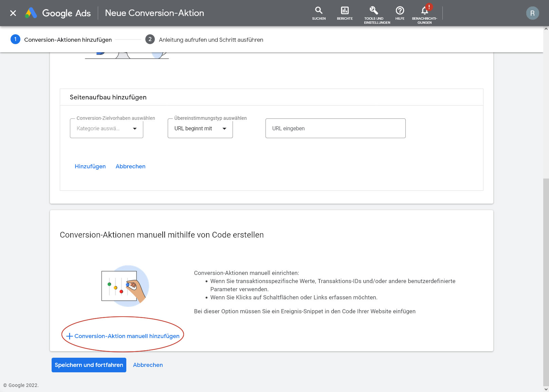
Task: Close the Neue Conversion-Aktion dialog with X
Action: point(13,13)
